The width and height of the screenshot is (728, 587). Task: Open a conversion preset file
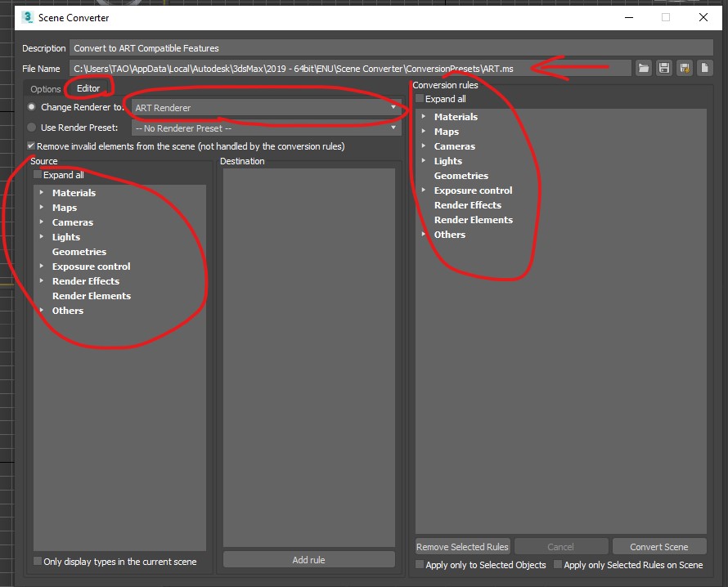(x=644, y=69)
